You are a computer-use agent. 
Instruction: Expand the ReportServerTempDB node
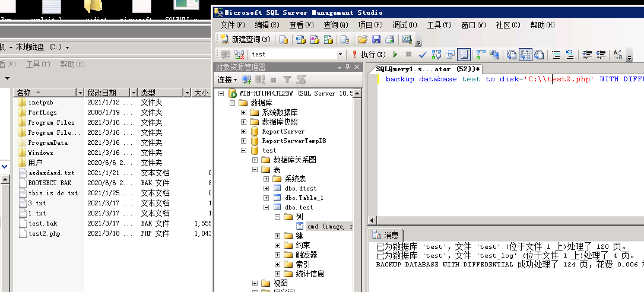pos(243,141)
